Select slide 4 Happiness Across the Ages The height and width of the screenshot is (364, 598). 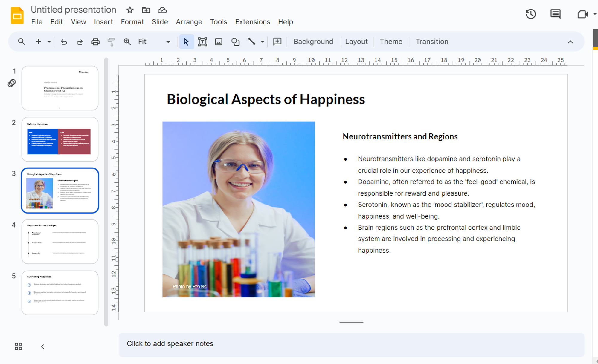(60, 242)
